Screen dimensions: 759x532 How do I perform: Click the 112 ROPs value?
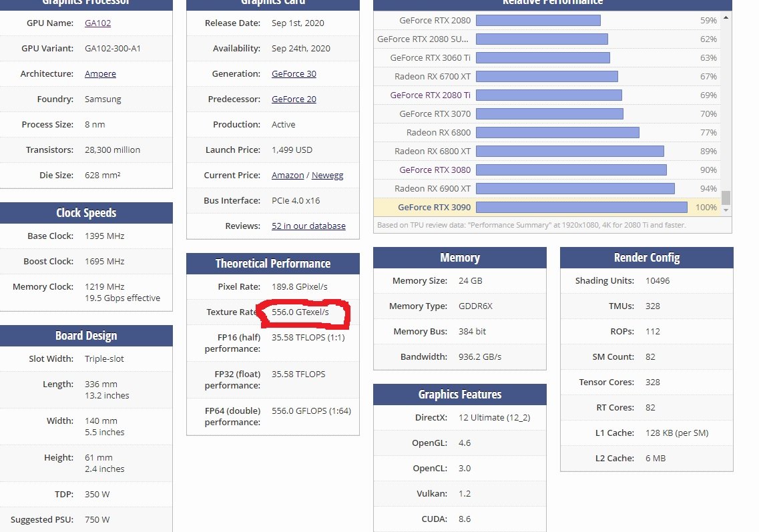[x=652, y=331]
